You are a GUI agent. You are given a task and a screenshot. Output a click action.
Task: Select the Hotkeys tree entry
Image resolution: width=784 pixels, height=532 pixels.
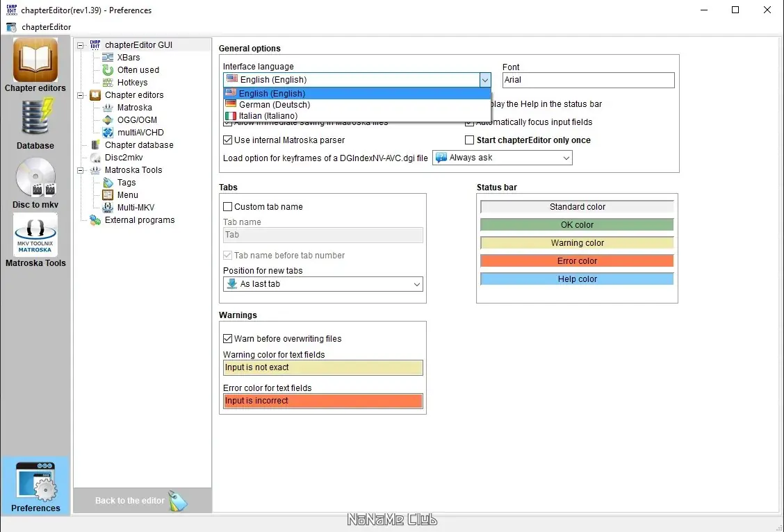click(x=132, y=83)
